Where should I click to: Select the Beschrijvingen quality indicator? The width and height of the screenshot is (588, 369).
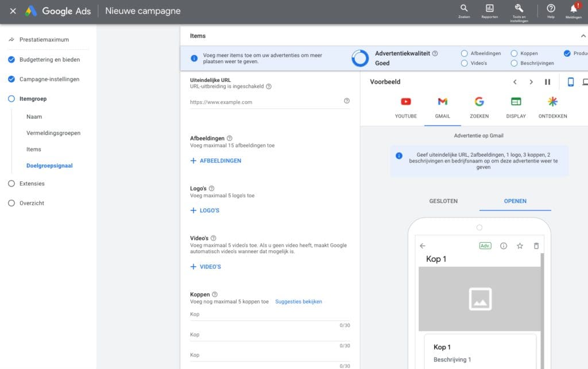pyautogui.click(x=514, y=63)
